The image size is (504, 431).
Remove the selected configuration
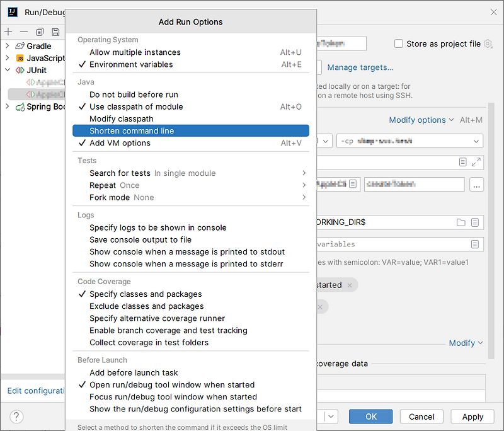click(23, 32)
